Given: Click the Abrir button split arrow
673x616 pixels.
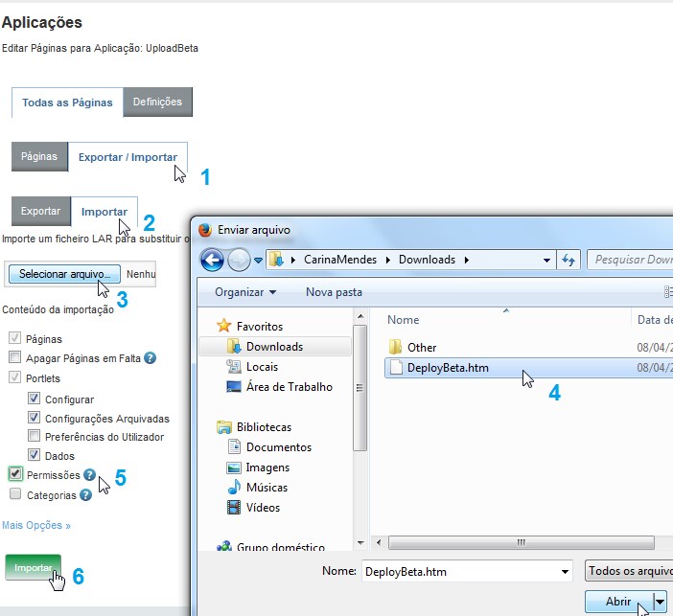Looking at the screenshot, I should (660, 602).
